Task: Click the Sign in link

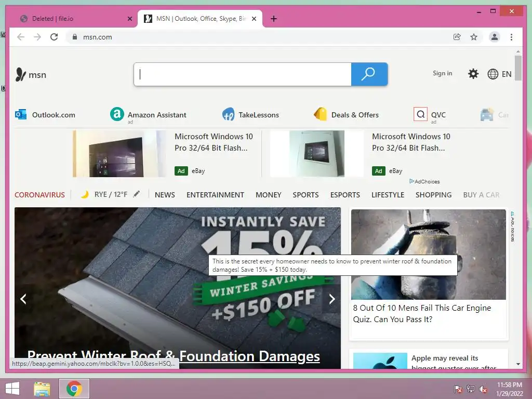Action: coord(442,73)
